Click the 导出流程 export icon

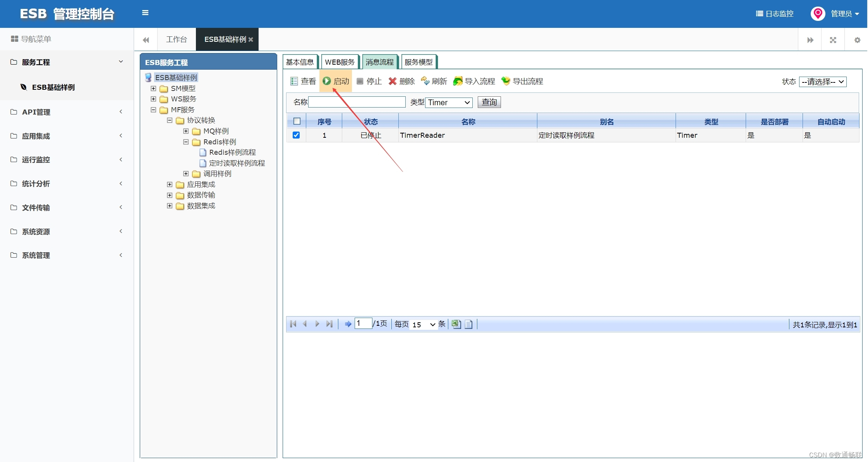506,81
